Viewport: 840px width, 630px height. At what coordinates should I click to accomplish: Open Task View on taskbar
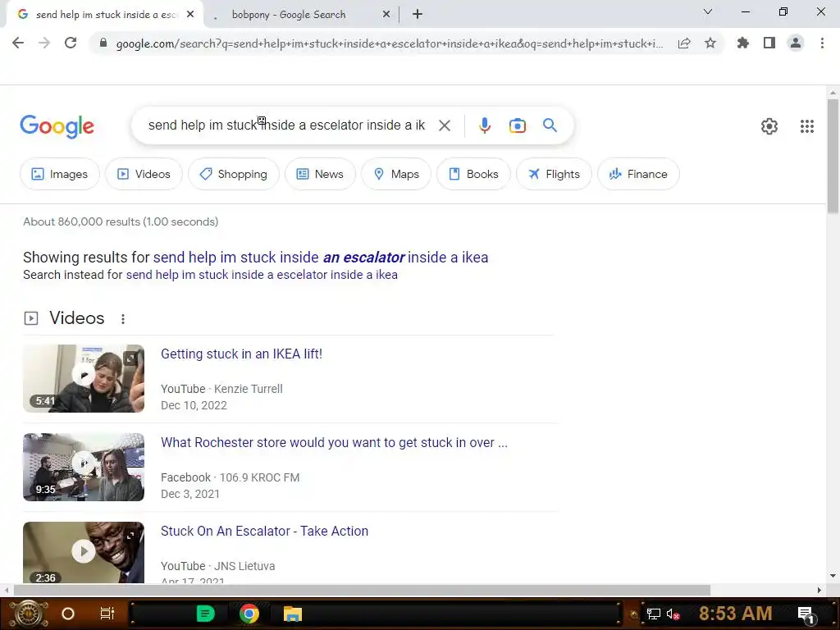[x=107, y=614]
